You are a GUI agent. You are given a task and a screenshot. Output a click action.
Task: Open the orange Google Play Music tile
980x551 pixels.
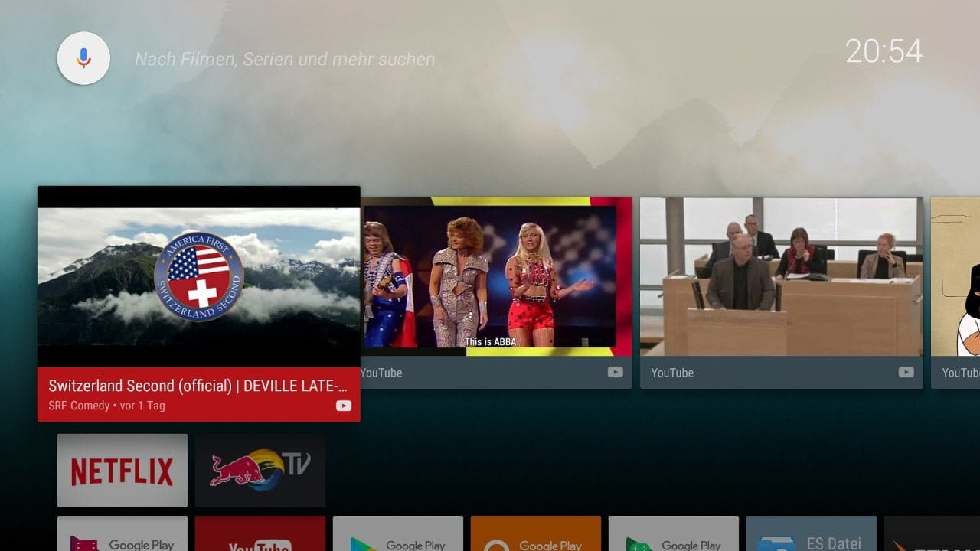click(536, 535)
